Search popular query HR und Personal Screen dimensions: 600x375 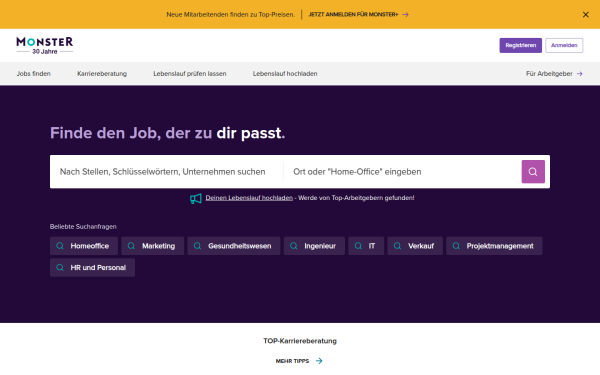[92, 267]
